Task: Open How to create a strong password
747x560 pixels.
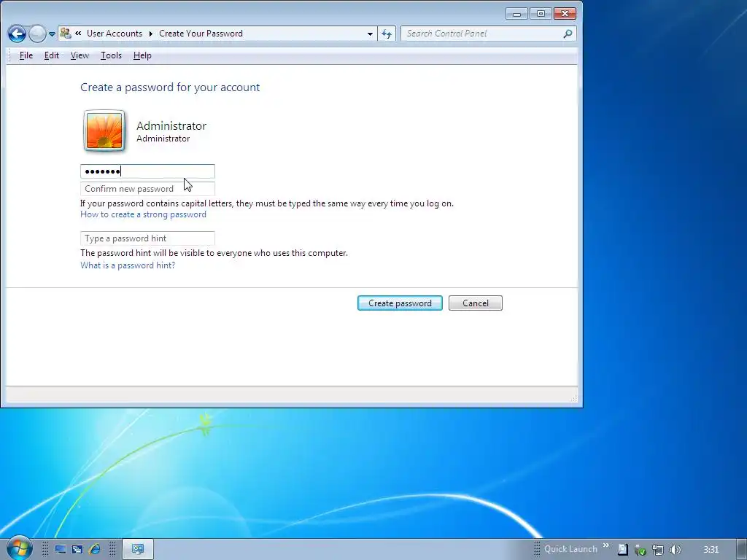Action: 143,214
